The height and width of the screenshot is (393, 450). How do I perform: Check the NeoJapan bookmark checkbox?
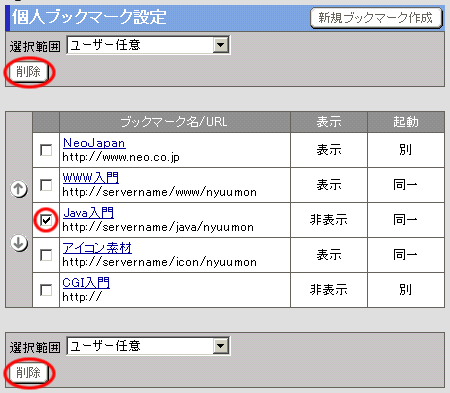point(46,150)
